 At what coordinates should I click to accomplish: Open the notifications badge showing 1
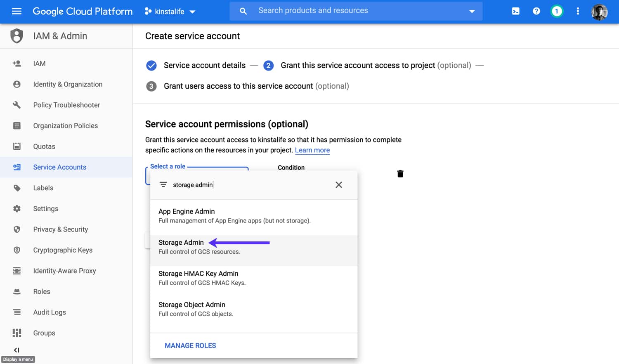pyautogui.click(x=557, y=11)
